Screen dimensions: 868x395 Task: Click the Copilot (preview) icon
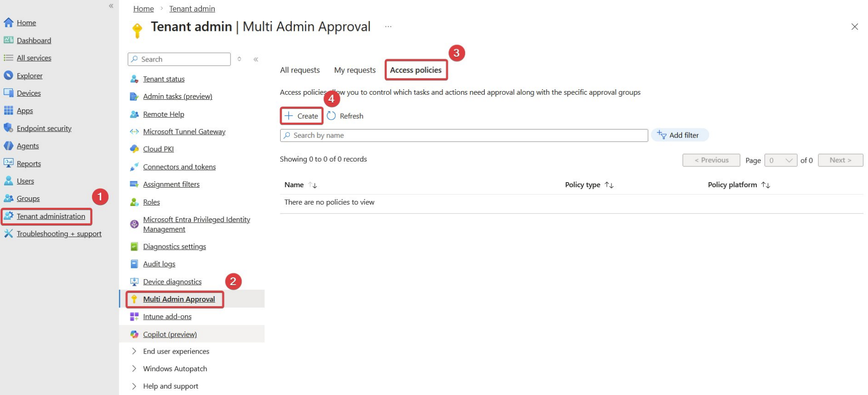tap(134, 334)
